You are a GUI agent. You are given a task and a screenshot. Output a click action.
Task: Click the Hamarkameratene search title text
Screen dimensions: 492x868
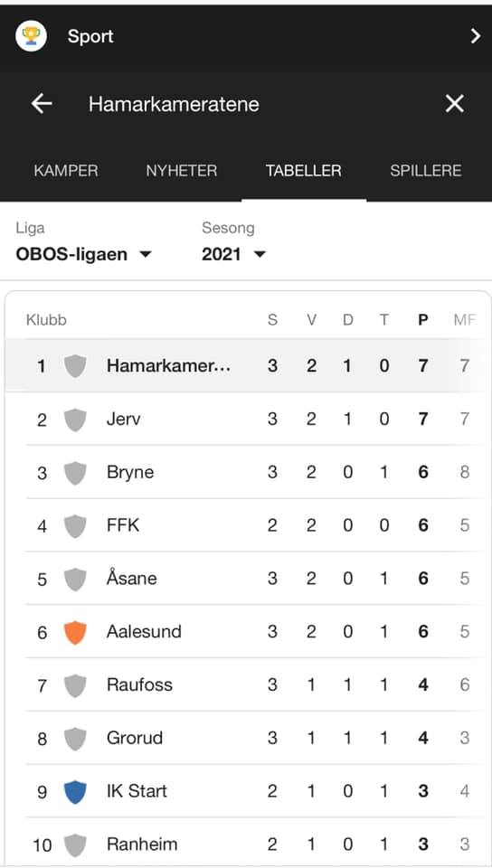point(174,104)
